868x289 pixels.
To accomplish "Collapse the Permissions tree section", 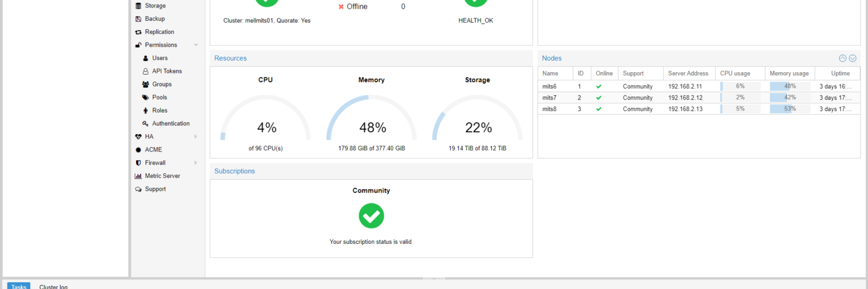I will click(196, 45).
